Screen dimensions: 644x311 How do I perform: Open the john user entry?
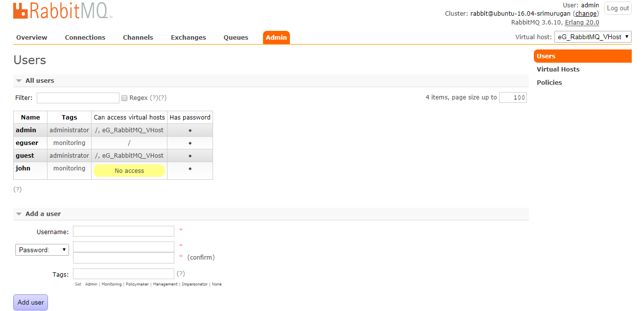click(23, 168)
